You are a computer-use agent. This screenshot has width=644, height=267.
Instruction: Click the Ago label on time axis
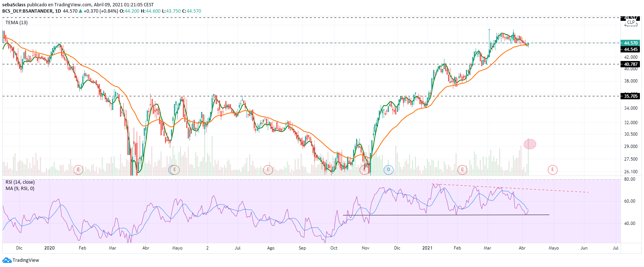click(x=271, y=248)
